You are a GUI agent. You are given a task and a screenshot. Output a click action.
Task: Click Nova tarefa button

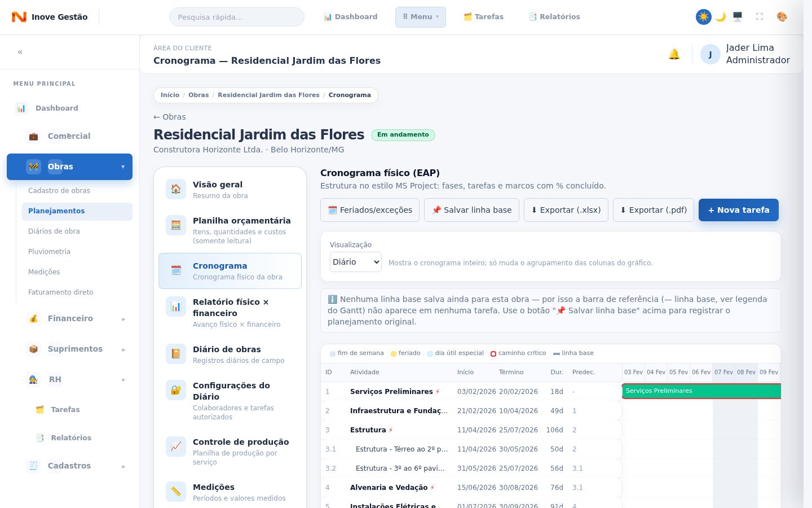coord(739,210)
